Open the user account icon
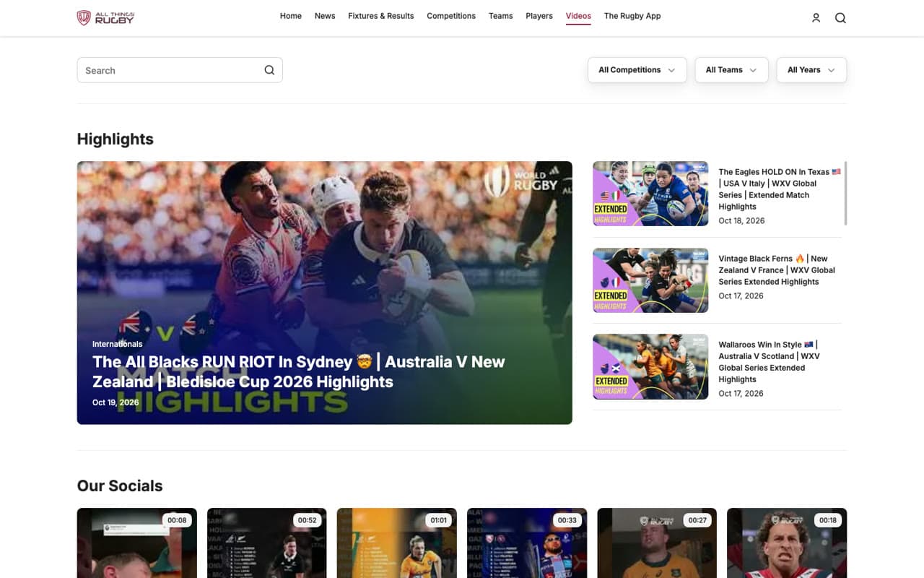 pos(816,18)
